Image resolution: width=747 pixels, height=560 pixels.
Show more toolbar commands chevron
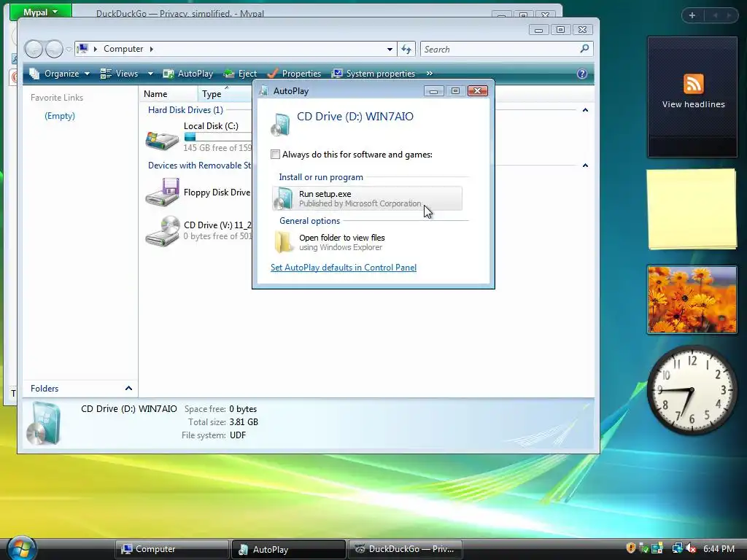[429, 74]
